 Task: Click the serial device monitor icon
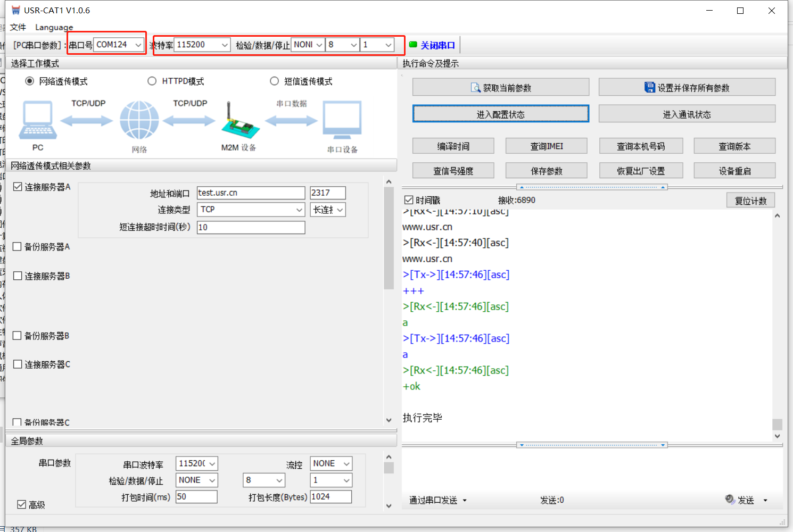[342, 120]
